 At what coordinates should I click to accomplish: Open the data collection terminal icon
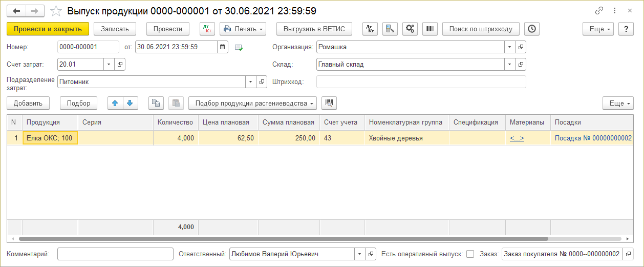point(390,29)
